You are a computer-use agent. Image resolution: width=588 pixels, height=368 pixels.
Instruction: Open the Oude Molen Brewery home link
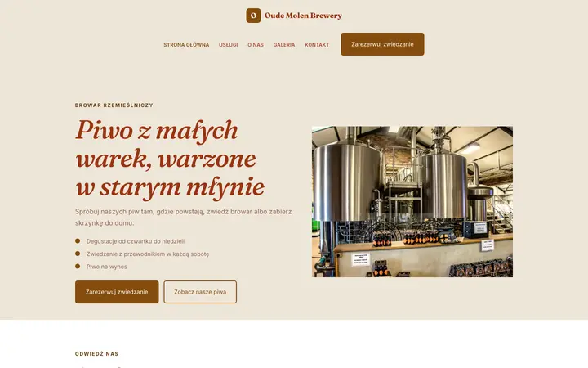[x=294, y=16]
